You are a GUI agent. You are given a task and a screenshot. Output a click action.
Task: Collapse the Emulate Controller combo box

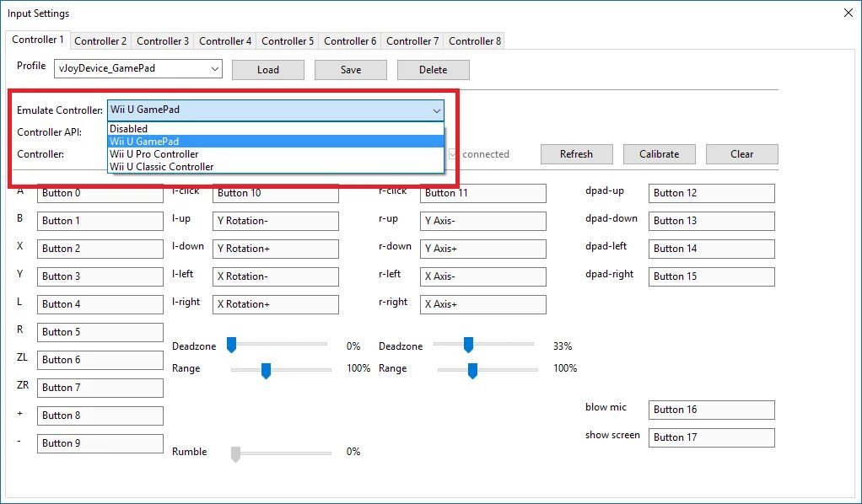point(276,110)
